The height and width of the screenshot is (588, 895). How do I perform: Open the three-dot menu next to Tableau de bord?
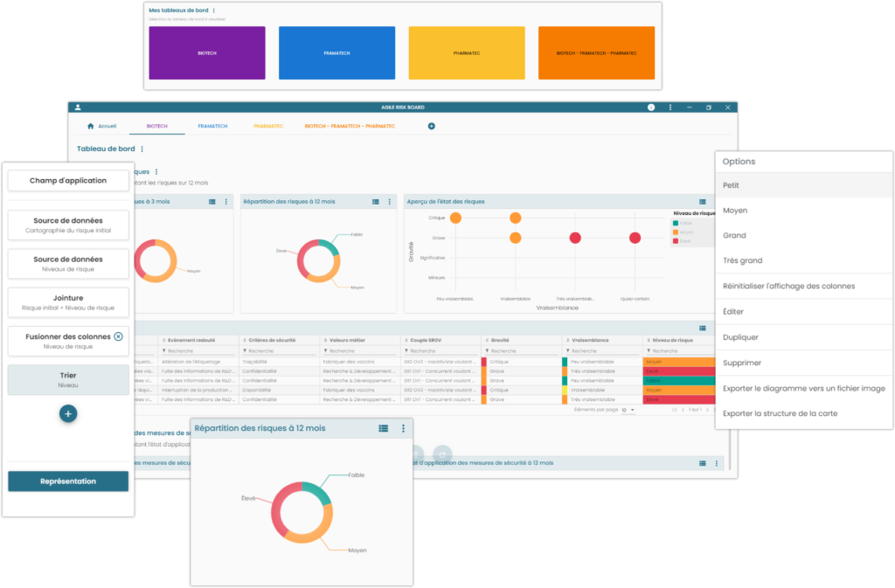142,149
